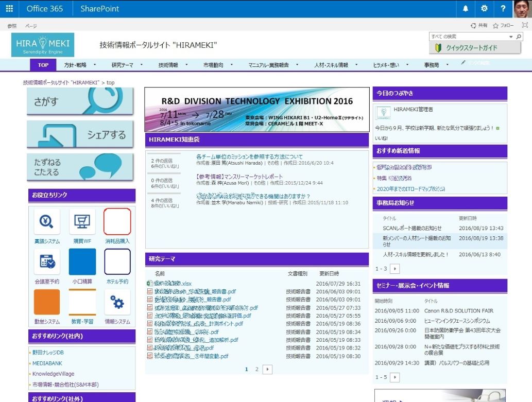The width and height of the screenshot is (532, 402).
Task: Click next arrow under セミナー event list
Action: [x=394, y=377]
